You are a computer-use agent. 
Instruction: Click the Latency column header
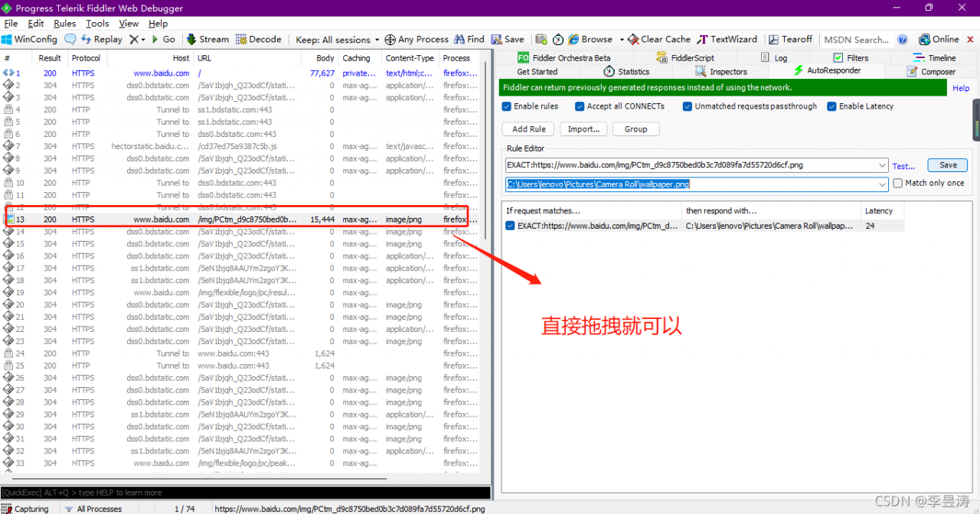(882, 210)
